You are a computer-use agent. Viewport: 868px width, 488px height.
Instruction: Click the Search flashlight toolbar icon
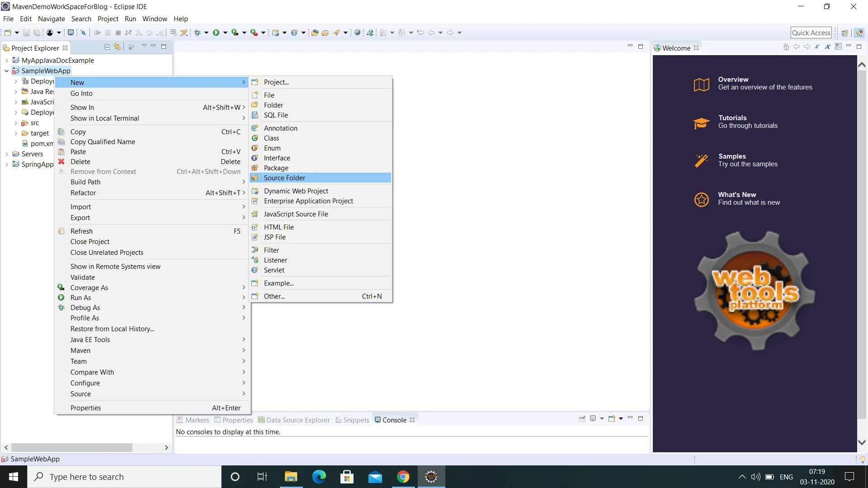point(336,33)
